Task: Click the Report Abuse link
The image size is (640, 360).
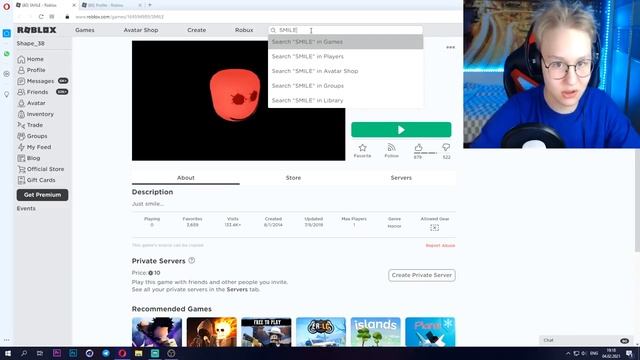Action: (x=440, y=246)
